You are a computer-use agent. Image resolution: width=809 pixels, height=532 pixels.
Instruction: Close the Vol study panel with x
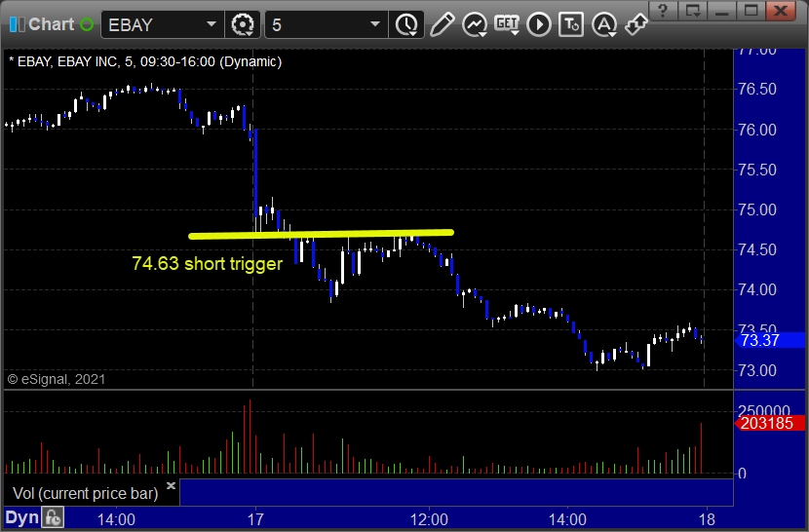[x=171, y=485]
